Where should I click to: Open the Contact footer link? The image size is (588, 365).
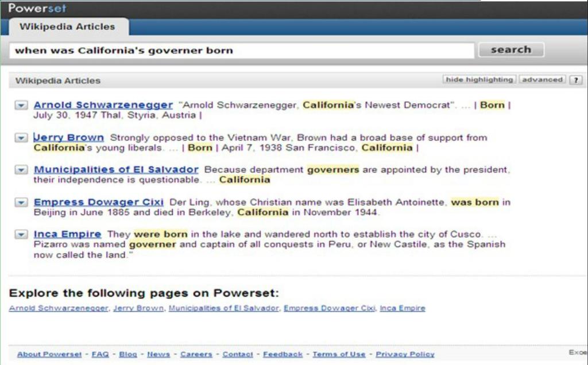point(238,355)
